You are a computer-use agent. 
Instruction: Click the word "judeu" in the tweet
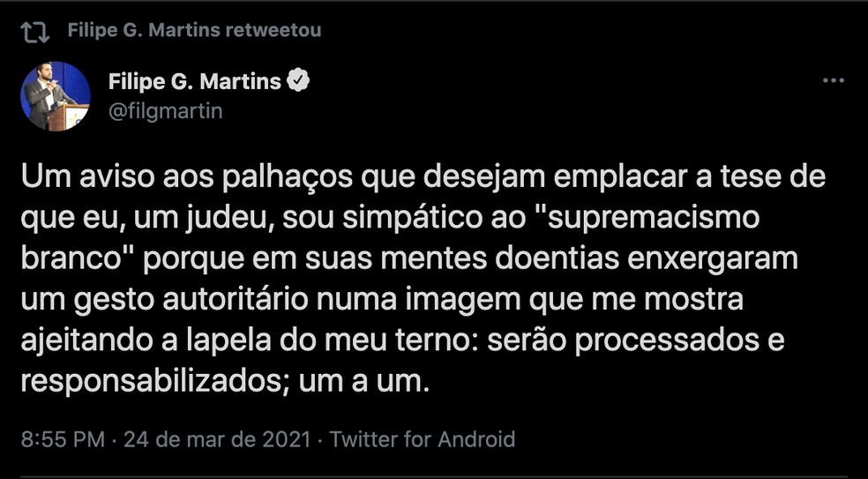220,219
